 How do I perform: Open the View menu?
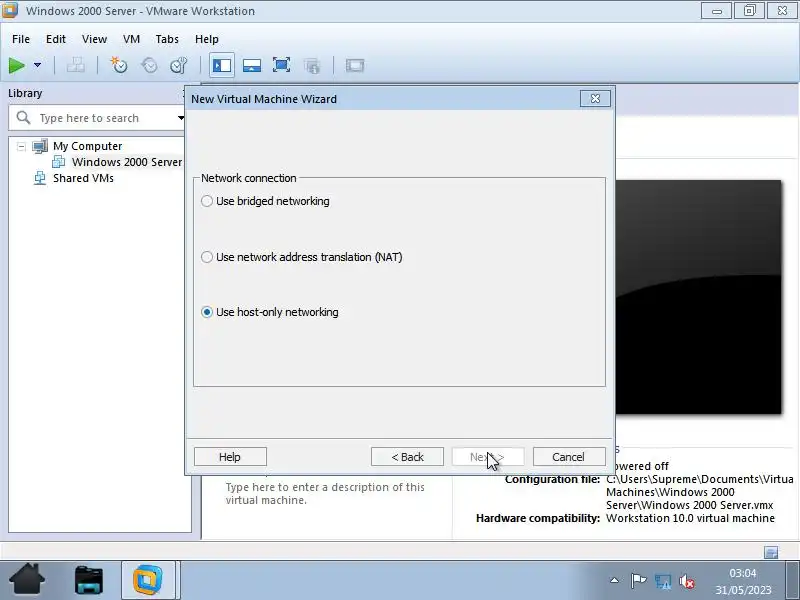pyautogui.click(x=94, y=39)
